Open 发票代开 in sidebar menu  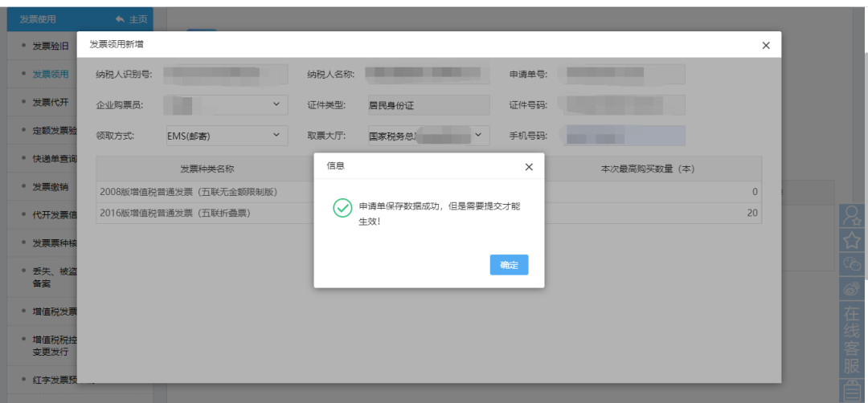51,102
